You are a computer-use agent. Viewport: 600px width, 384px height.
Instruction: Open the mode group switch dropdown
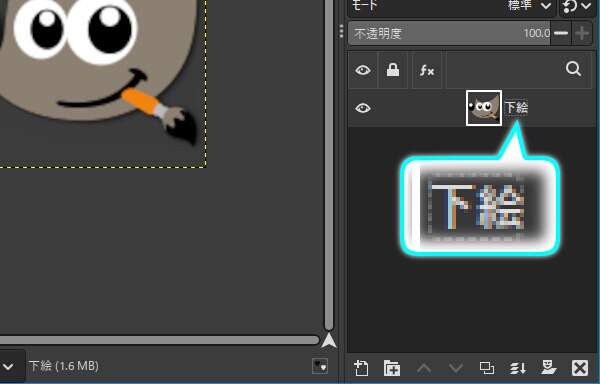(x=577, y=6)
